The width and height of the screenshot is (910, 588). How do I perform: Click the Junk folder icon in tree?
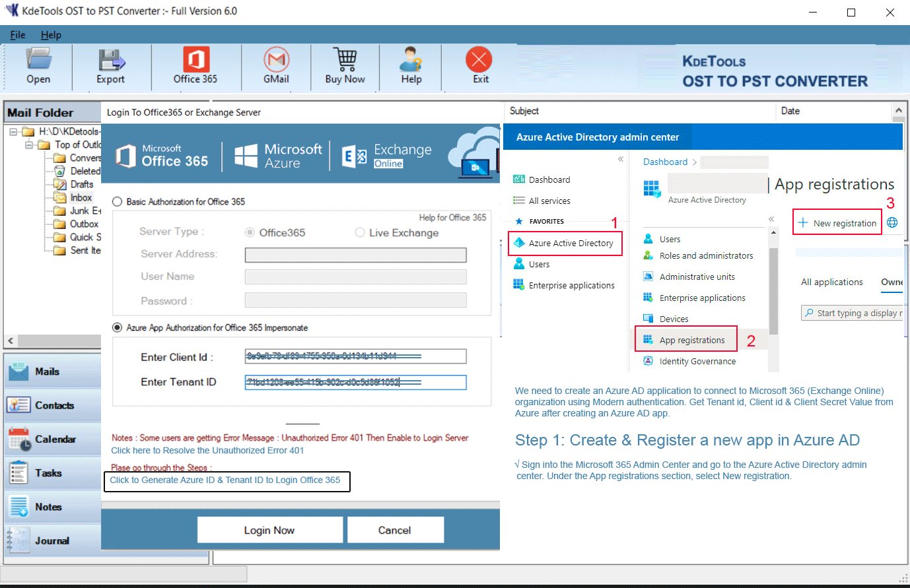coord(59,211)
